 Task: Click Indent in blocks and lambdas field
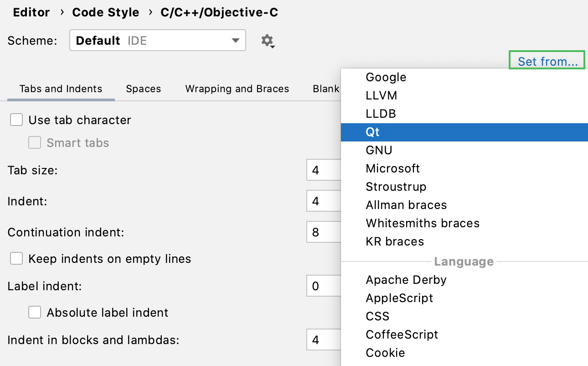coord(324,340)
